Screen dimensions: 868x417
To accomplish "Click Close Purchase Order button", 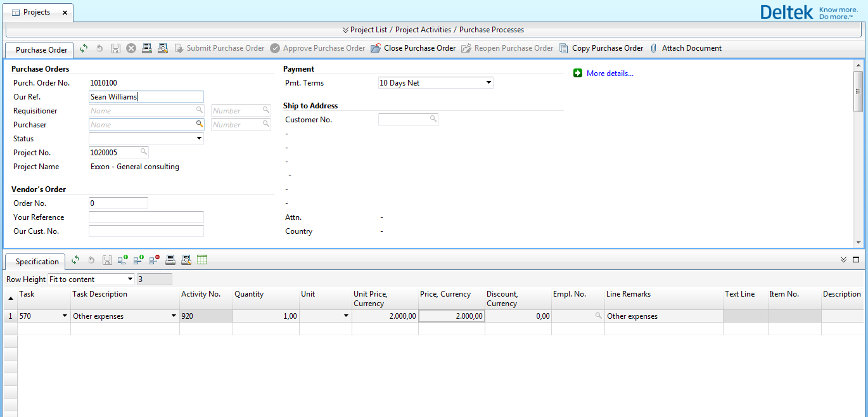I will (x=413, y=48).
